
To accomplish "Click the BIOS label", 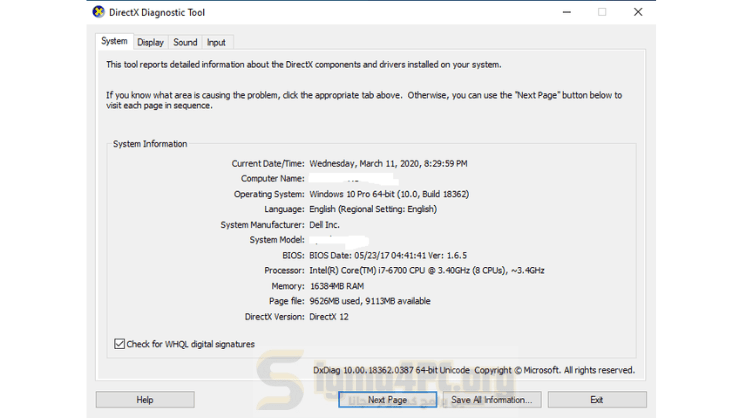I will [x=293, y=255].
